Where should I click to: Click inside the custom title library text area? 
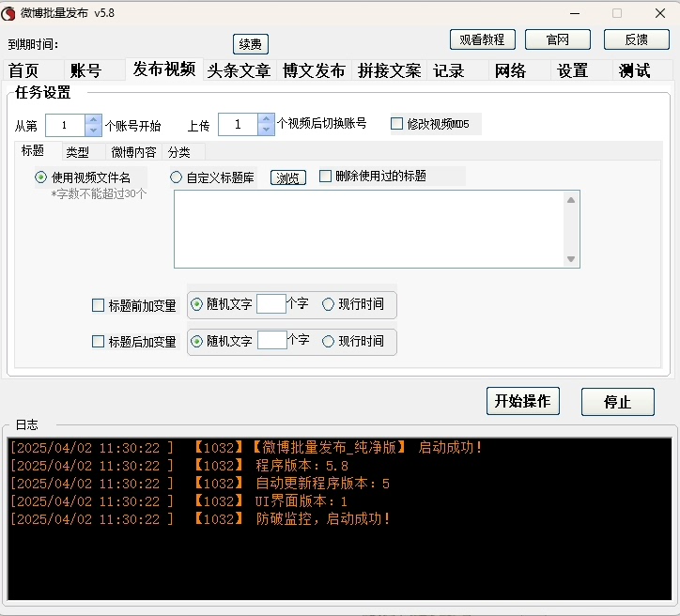(368, 229)
